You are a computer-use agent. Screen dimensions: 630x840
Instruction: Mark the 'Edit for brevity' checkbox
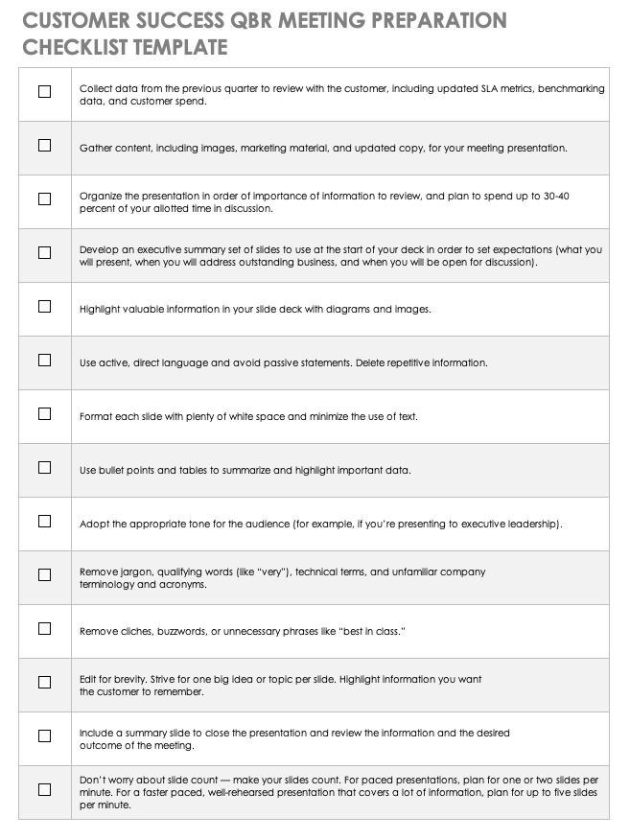[44, 683]
